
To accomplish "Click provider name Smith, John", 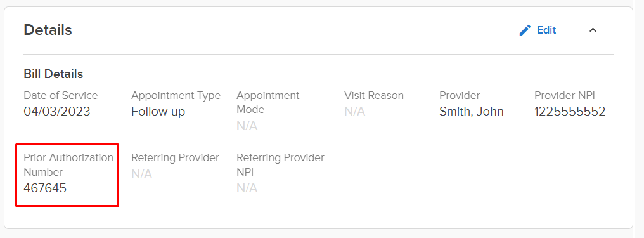I will coord(472,112).
